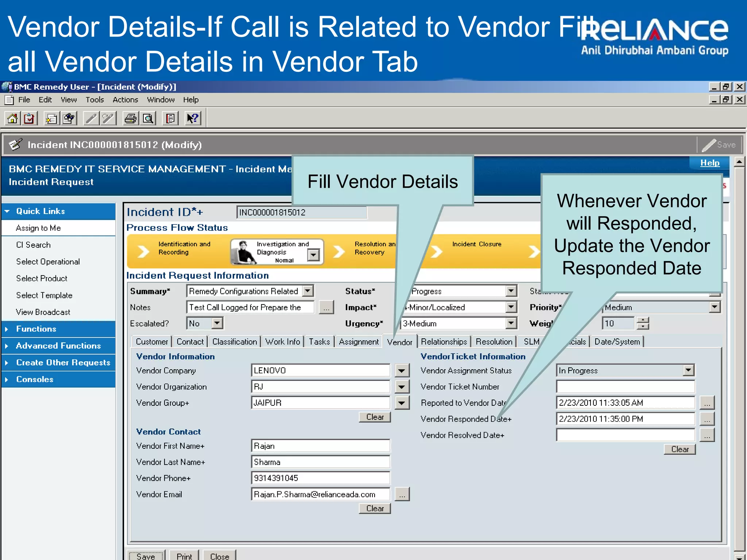The image size is (747, 560).
Task: Click the New Search binoculars toolbar icon
Action: [x=69, y=118]
